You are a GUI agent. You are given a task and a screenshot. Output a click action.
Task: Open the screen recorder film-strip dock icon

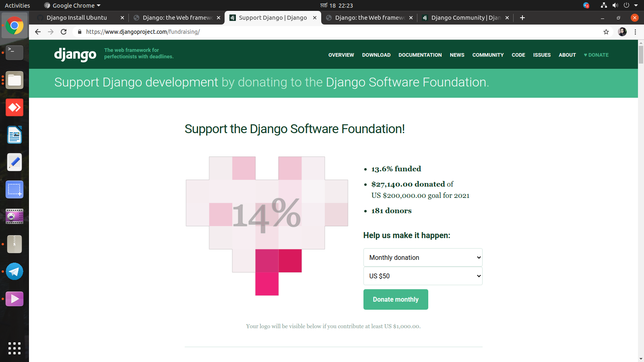point(14,216)
